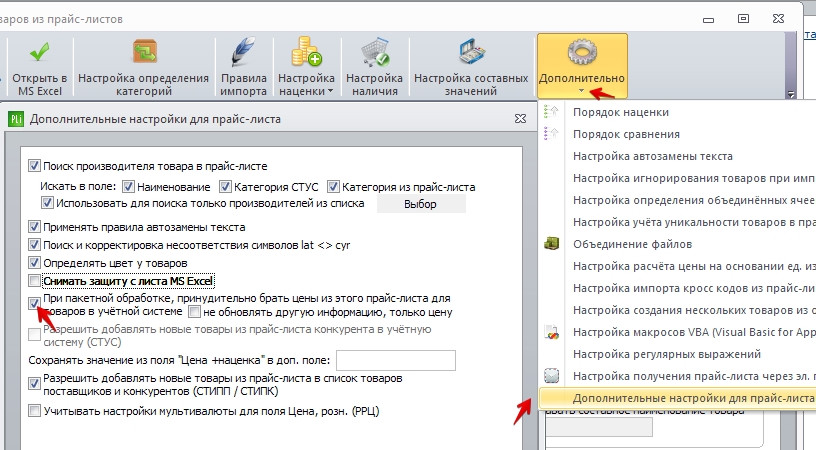Maximize the main application window
Image resolution: width=816 pixels, height=450 pixels.
[x=743, y=19]
